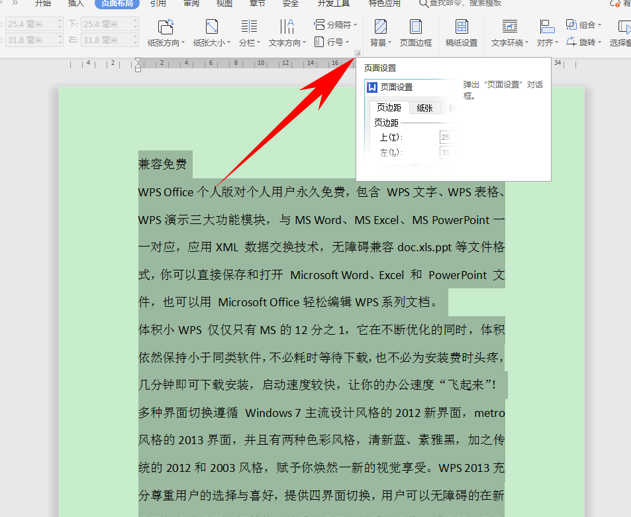Open the 纸张大小 paper size menu
This screenshot has width=631, height=517.
pos(211,33)
